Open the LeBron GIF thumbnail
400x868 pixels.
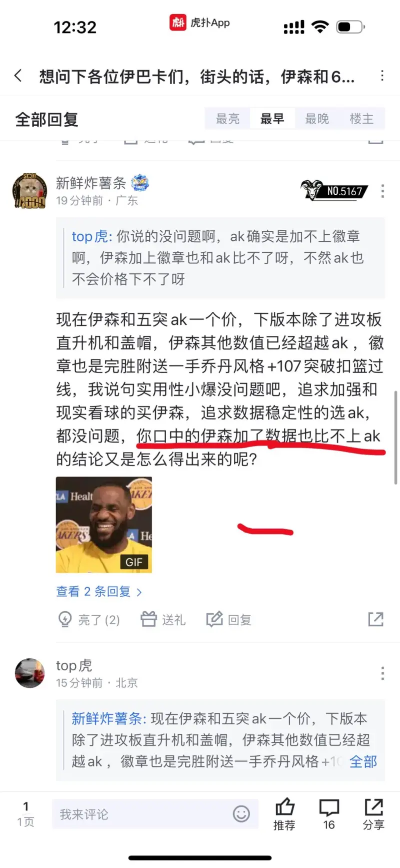[x=104, y=525]
